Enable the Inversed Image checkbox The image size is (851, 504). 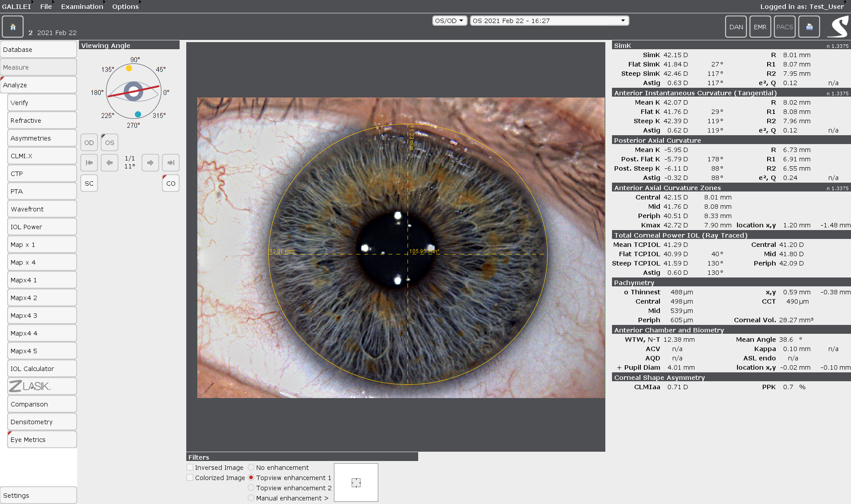point(190,467)
